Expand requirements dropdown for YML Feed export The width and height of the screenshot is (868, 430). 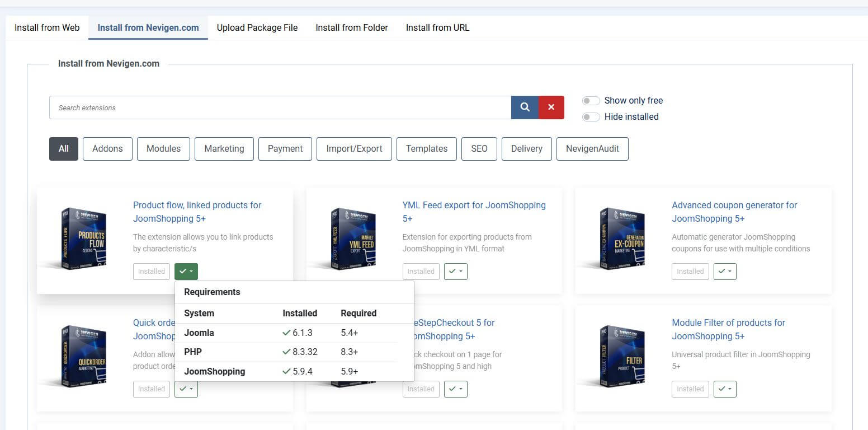tap(456, 272)
